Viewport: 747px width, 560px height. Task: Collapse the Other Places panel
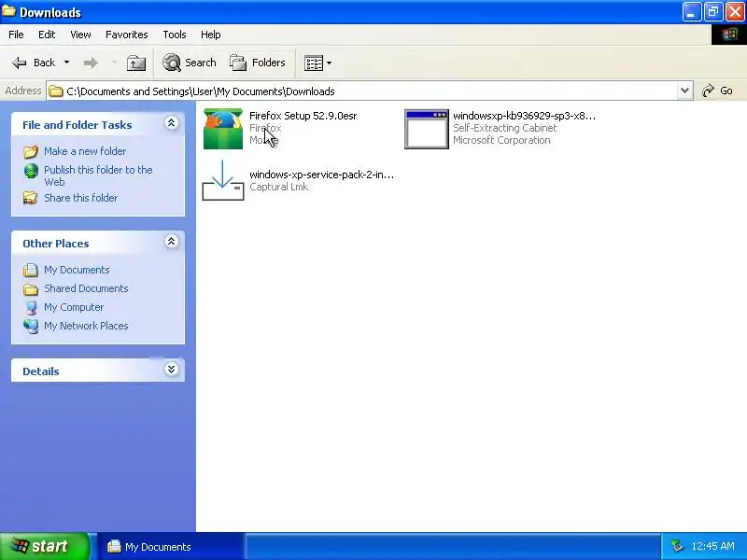[172, 242]
